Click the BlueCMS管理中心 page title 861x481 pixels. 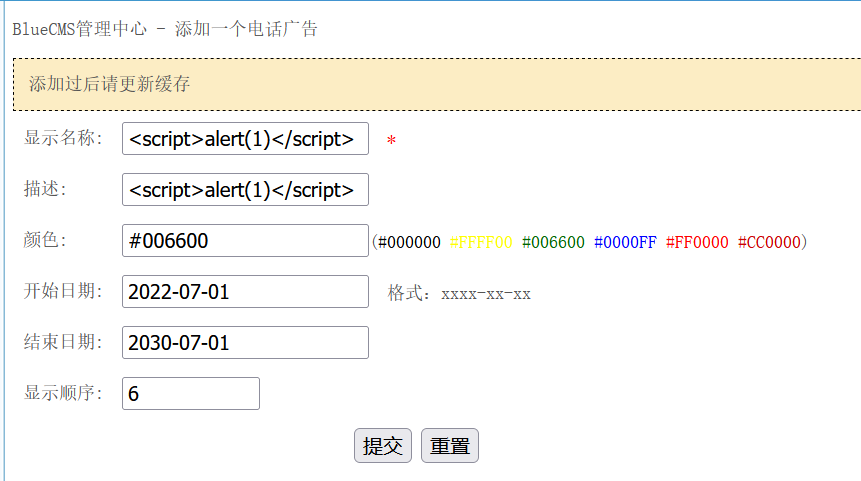[165, 29]
